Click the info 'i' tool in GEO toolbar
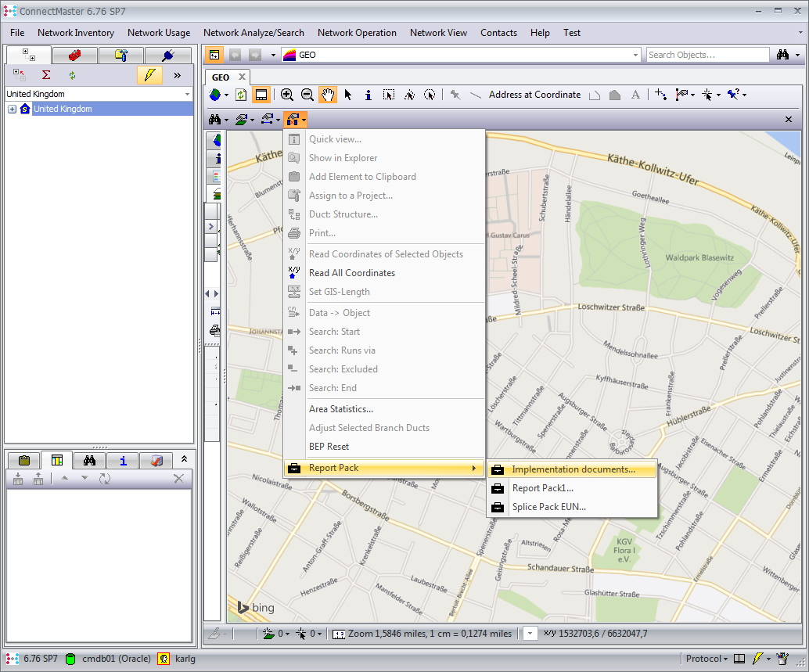Image resolution: width=809 pixels, height=672 pixels. pyautogui.click(x=368, y=95)
